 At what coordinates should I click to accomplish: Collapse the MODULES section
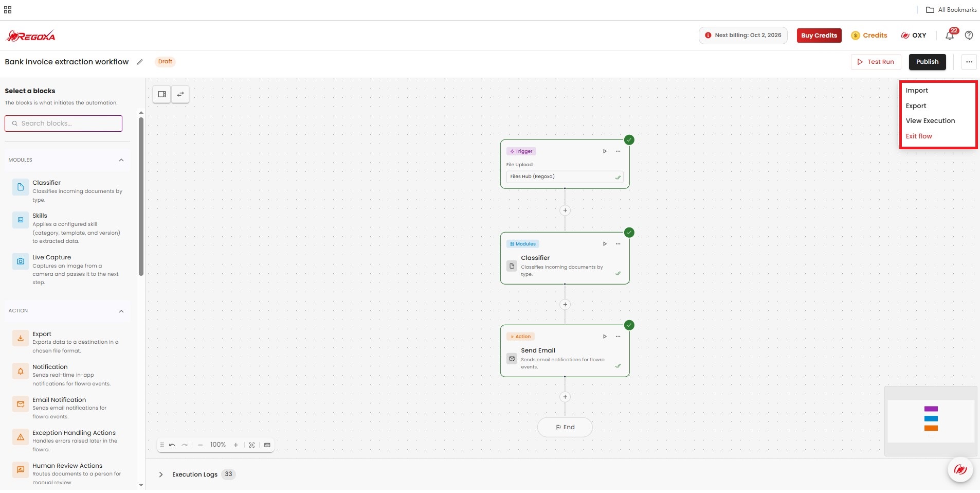pos(121,160)
